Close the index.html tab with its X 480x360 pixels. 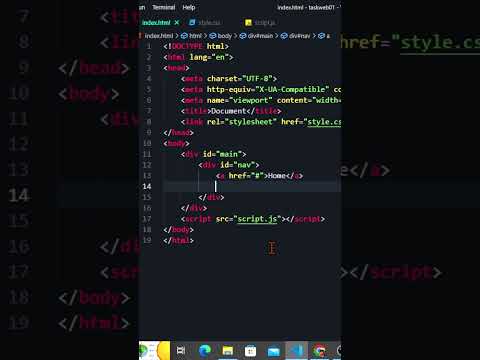(177, 23)
